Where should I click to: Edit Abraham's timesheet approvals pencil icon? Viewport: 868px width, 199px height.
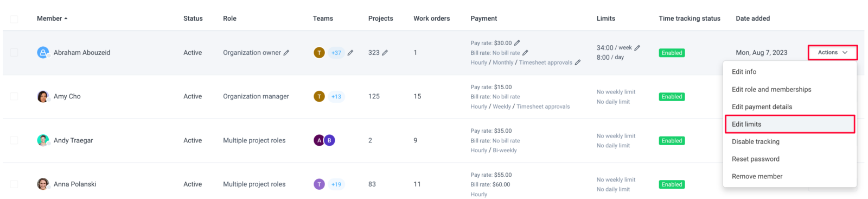click(x=578, y=63)
